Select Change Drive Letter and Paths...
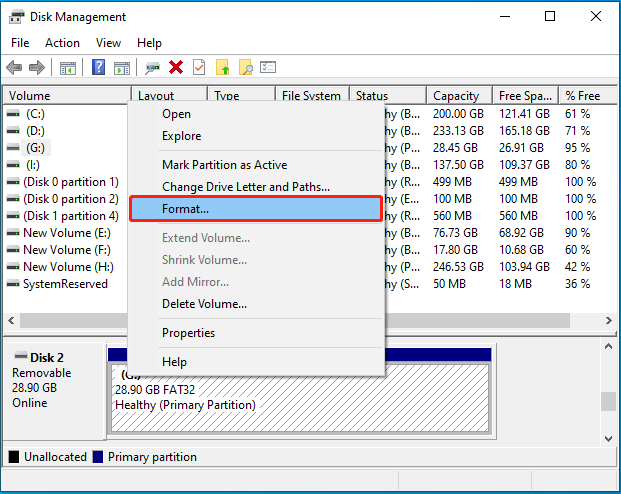Screen dimensions: 621x494 point(245,187)
